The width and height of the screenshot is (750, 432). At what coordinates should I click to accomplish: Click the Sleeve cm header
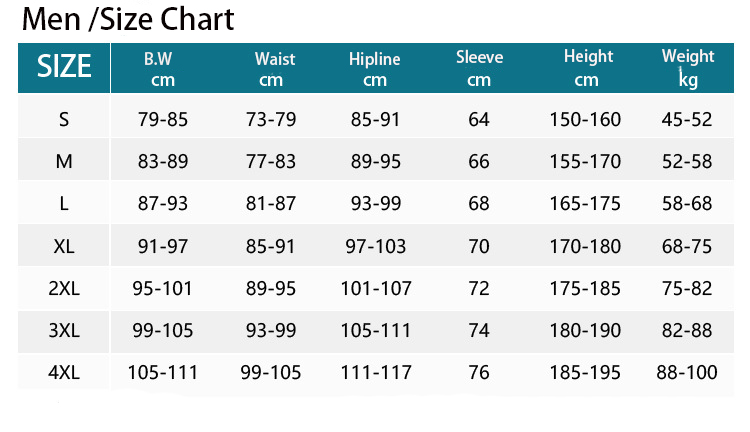click(x=479, y=68)
